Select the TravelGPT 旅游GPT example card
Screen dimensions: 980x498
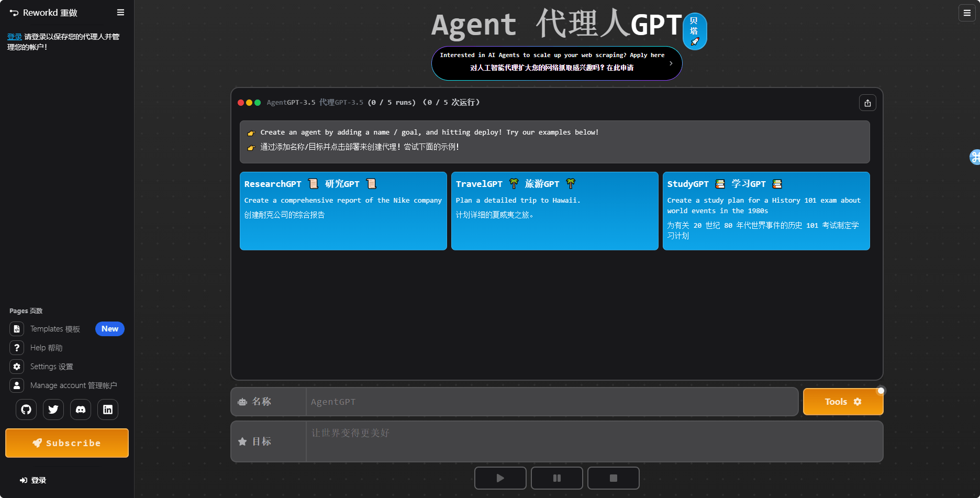[x=554, y=211]
